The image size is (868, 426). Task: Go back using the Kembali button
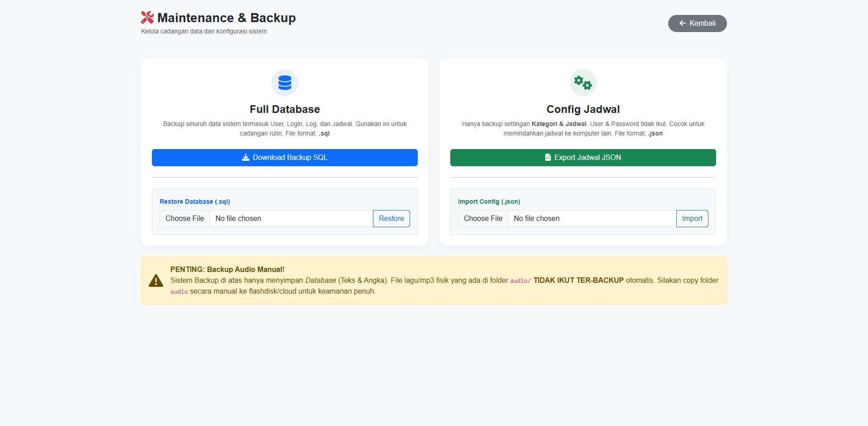click(697, 23)
